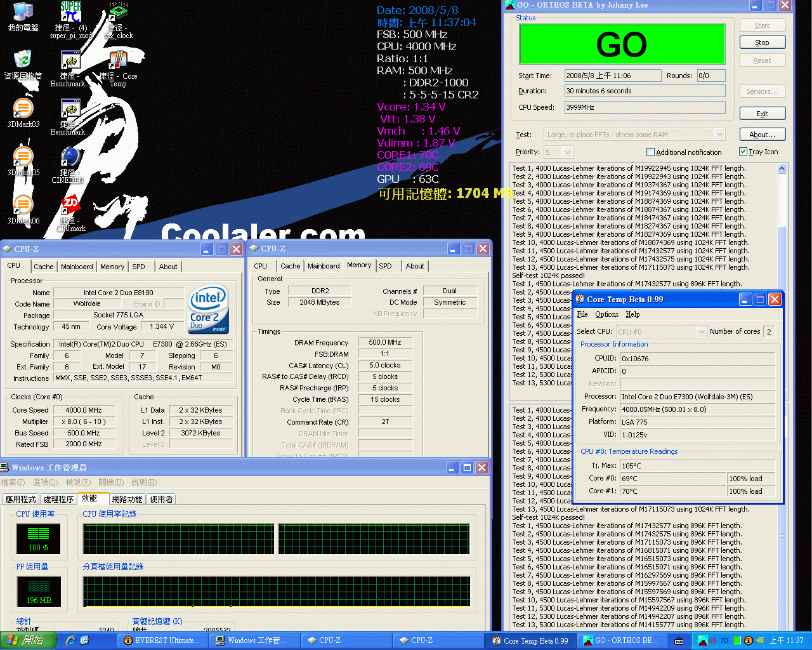This screenshot has width=812, height=650.
Task: Switch to Core Temp Beta 0.99 in the taskbar
Action: (530, 640)
